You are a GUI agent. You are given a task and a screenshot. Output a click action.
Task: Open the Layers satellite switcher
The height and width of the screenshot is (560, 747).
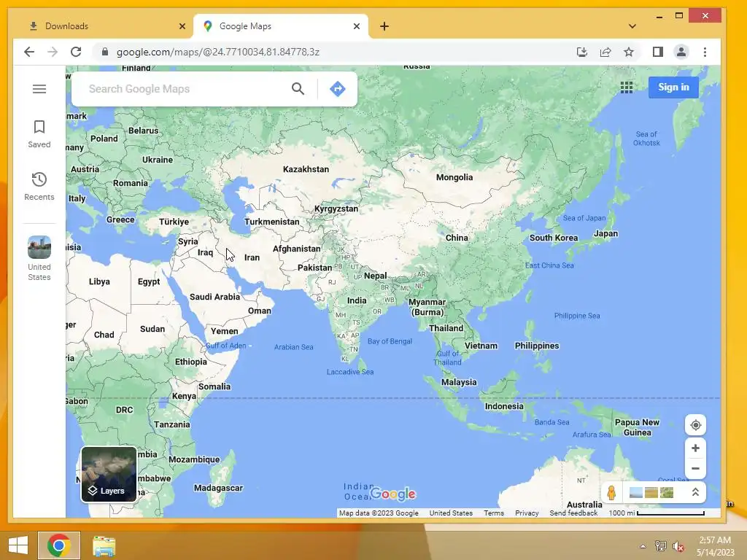pos(109,474)
